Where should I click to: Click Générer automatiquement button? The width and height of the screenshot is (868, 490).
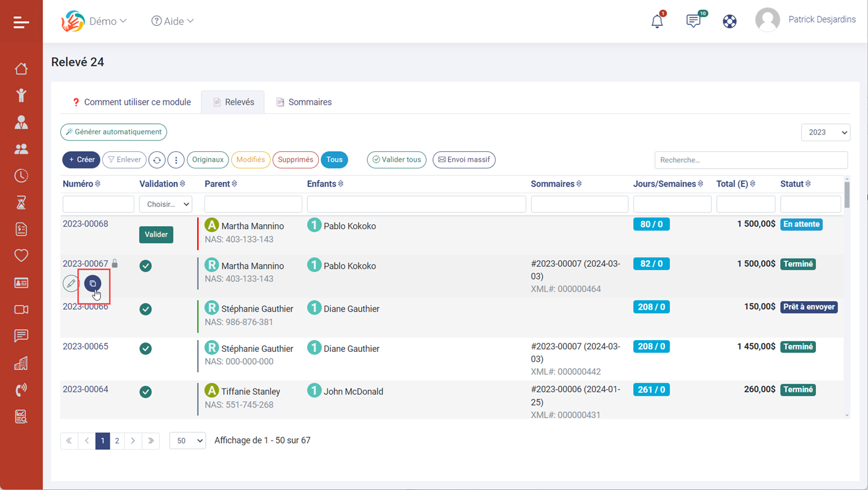tap(113, 132)
